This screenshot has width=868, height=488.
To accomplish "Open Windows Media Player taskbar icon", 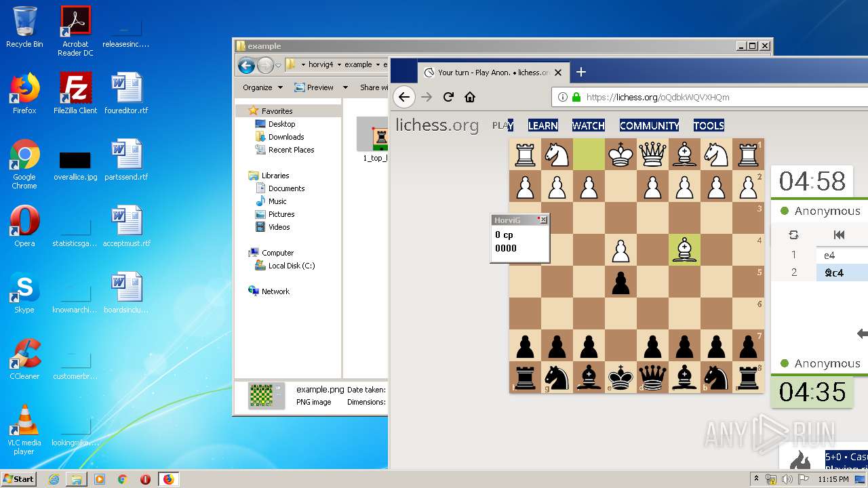I will click(x=100, y=479).
